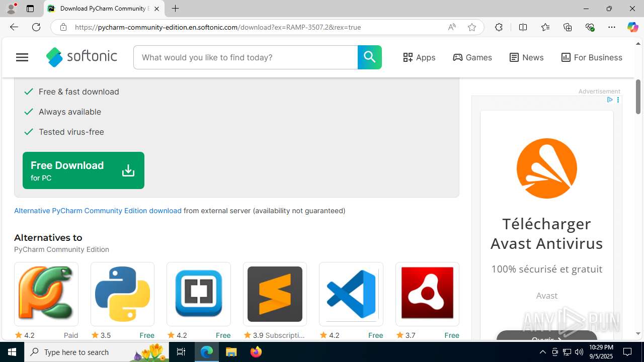Open the Visual Studio Code alternative icon
The height and width of the screenshot is (362, 644).
351,294
